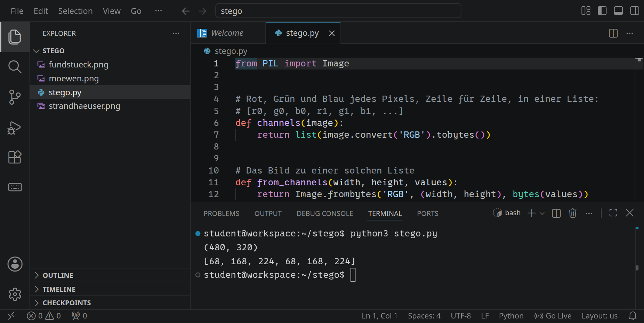Viewport: 644px width, 323px height.
Task: Open the notifications bell in status bar
Action: tap(633, 316)
